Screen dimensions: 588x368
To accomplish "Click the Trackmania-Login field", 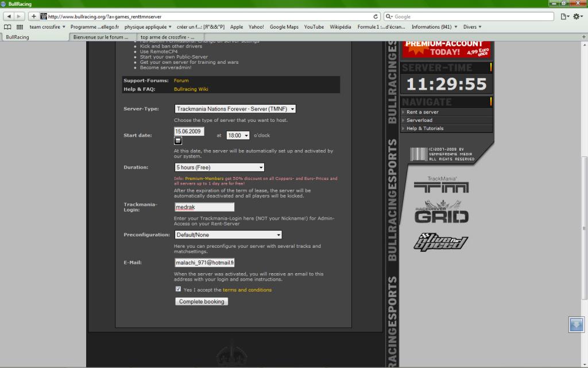I will 204,207.
